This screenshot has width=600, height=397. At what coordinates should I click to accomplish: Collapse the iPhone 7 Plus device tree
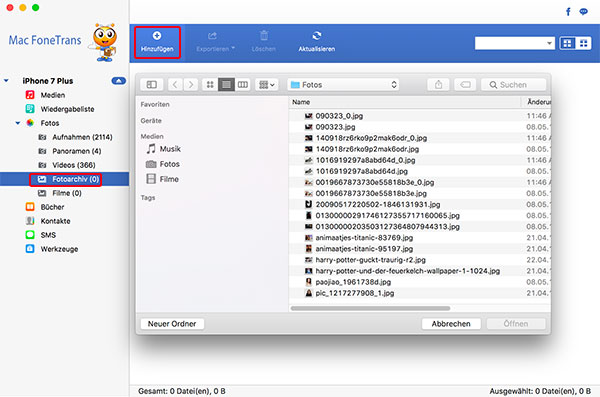click(7, 81)
